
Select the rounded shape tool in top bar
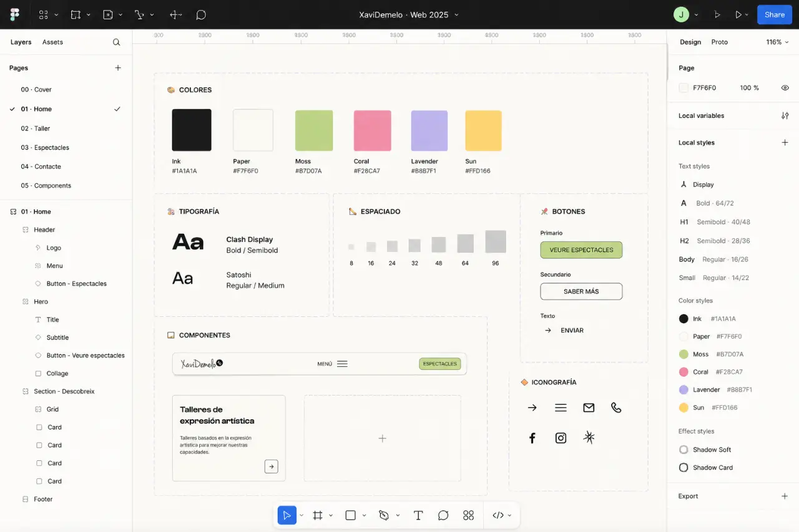(x=108, y=14)
